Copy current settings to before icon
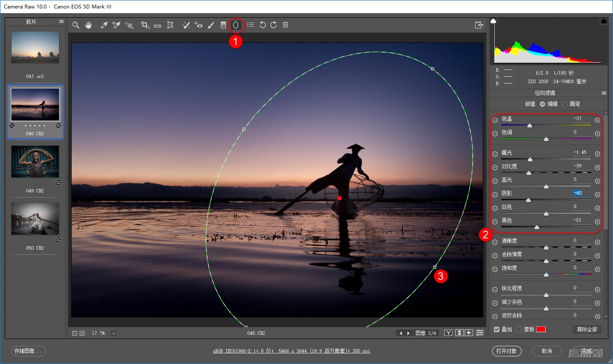Screen dimensions: 613x364 [469, 333]
